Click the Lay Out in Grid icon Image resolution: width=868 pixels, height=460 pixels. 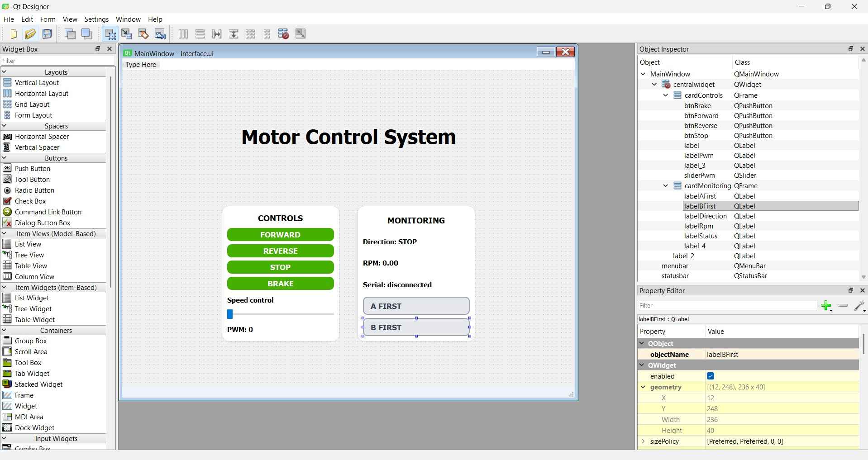[x=250, y=34]
